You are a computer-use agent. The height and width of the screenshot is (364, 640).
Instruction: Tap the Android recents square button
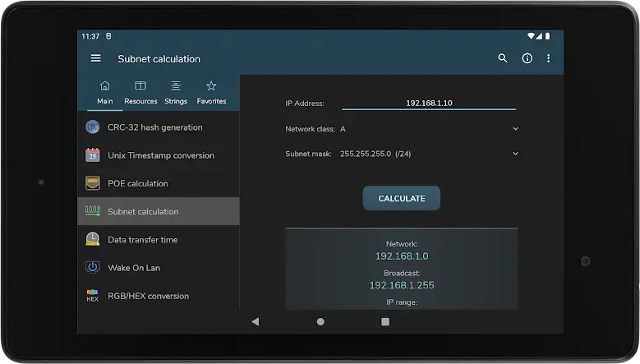pos(385,321)
